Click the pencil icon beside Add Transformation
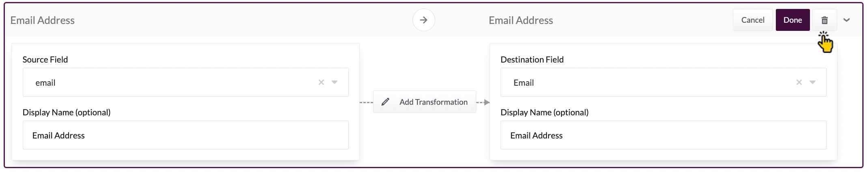Image resolution: width=868 pixels, height=173 pixels. (385, 102)
